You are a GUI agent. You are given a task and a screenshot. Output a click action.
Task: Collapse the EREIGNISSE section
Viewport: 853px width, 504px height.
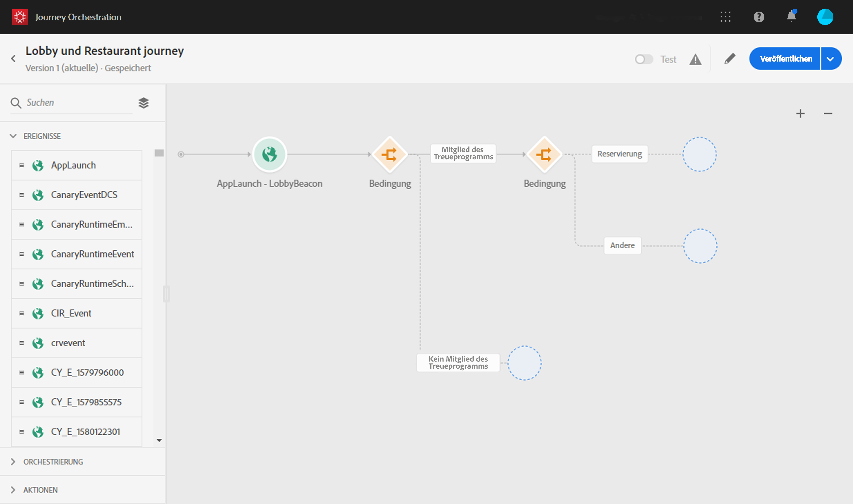click(x=13, y=136)
